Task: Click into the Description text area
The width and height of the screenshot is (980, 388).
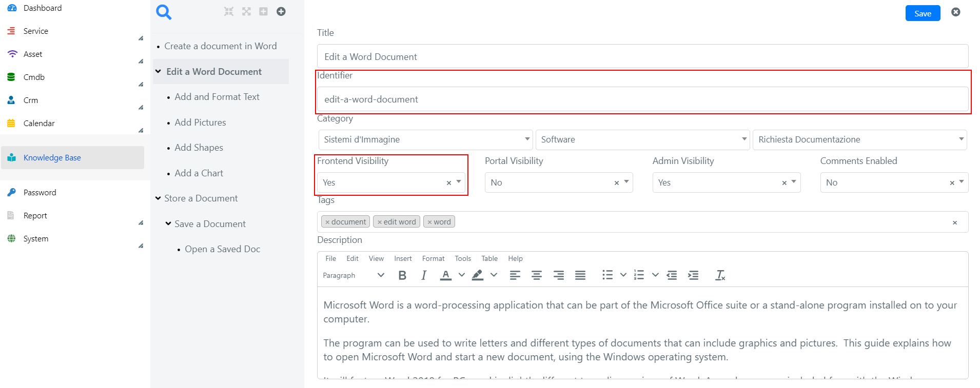Action: pyautogui.click(x=642, y=332)
